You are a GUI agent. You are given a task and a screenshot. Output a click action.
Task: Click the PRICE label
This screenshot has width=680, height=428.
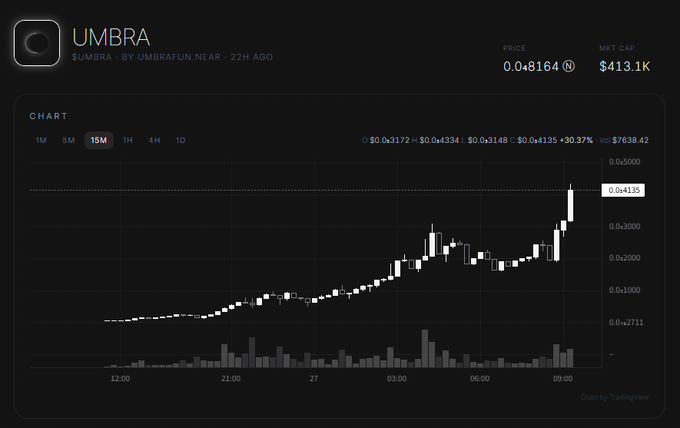[514, 48]
